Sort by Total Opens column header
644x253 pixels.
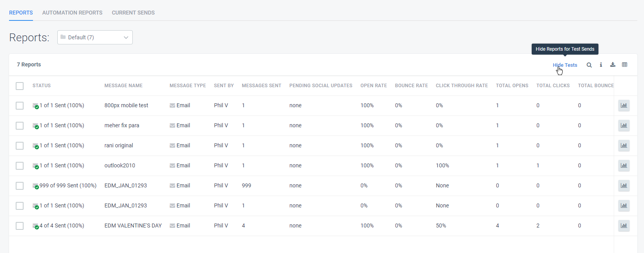(x=512, y=86)
